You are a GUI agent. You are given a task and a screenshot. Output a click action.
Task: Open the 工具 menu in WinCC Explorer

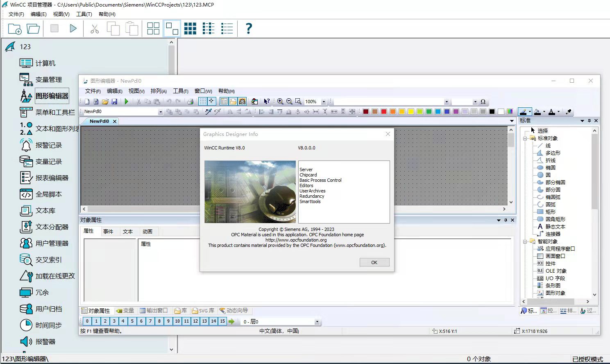tap(84, 14)
